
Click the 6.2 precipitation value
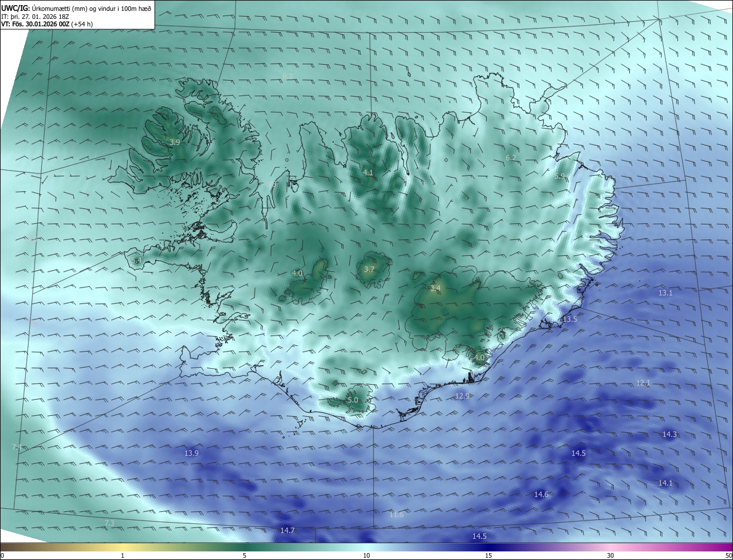tap(511, 157)
